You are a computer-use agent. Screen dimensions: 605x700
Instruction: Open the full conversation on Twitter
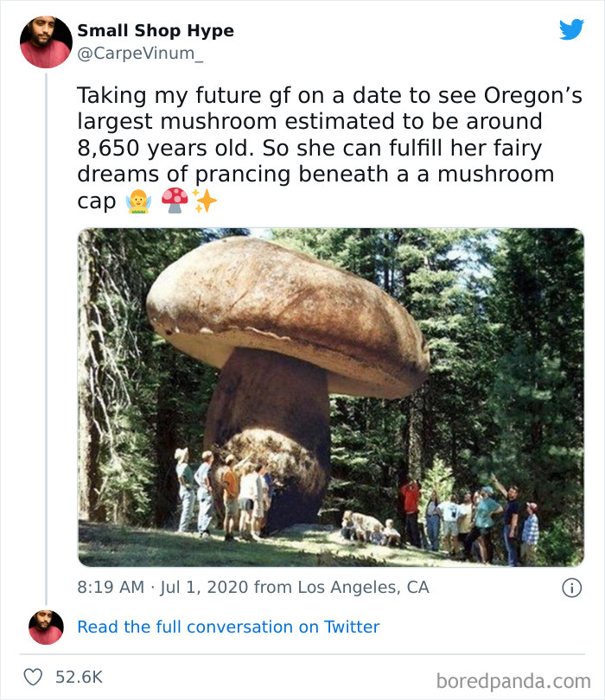[228, 626]
